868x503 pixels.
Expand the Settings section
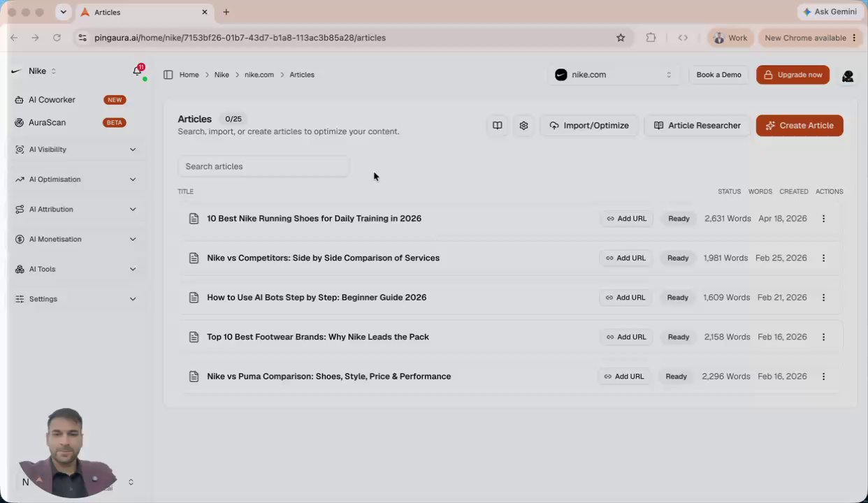(x=75, y=299)
